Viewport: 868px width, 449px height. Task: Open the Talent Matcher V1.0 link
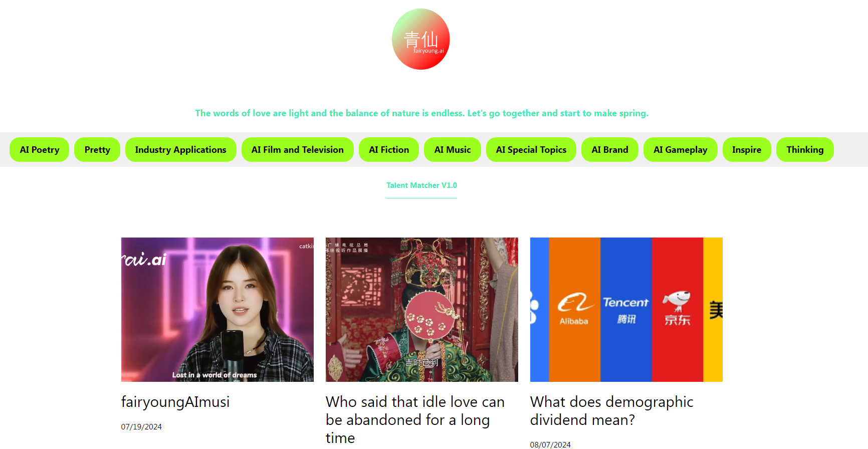[421, 185]
